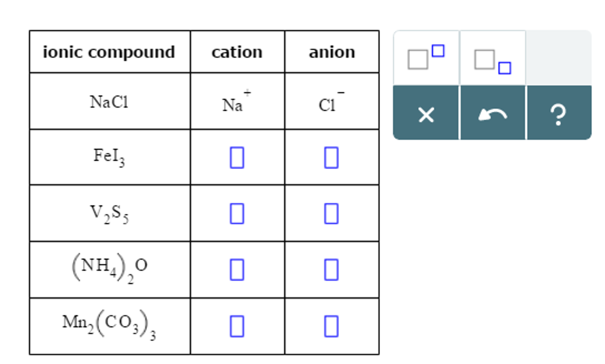Select the cation field for V2S5
The height and width of the screenshot is (364, 605).
point(237,214)
